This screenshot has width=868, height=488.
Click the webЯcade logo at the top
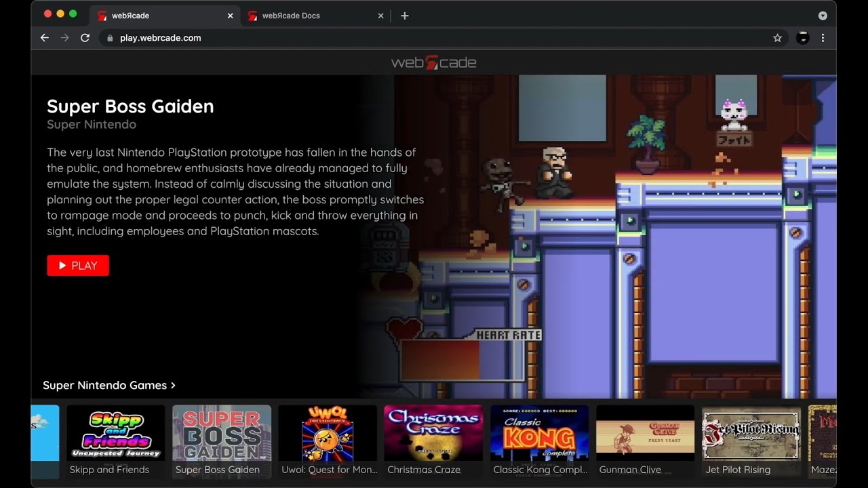point(433,62)
